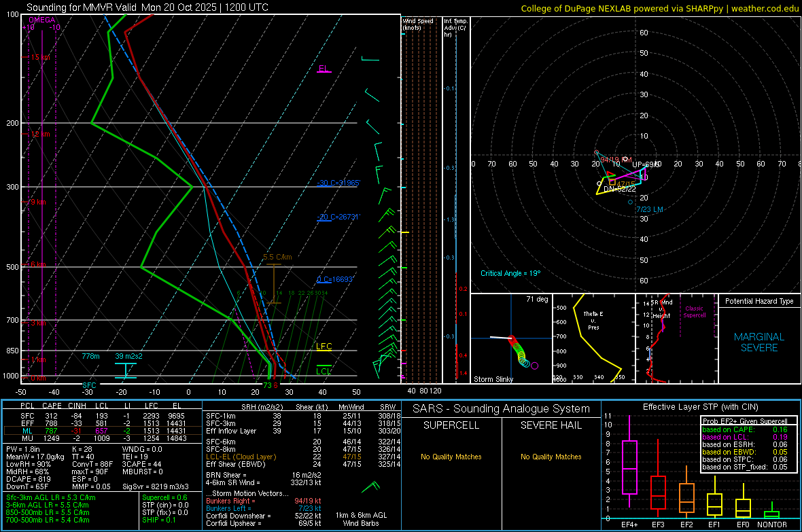This screenshot has height=532, width=802.
Task: Select the SFC parcel row in the table
Action: tap(103, 416)
